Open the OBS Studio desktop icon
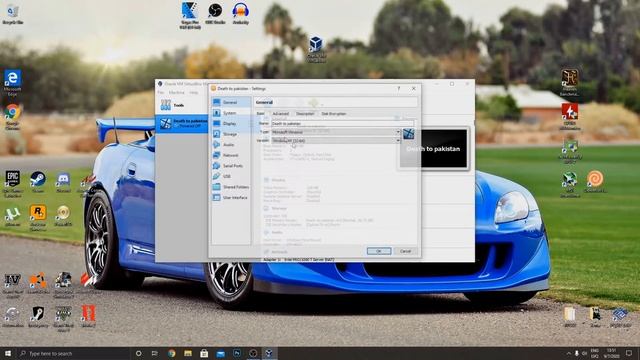 pyautogui.click(x=215, y=13)
